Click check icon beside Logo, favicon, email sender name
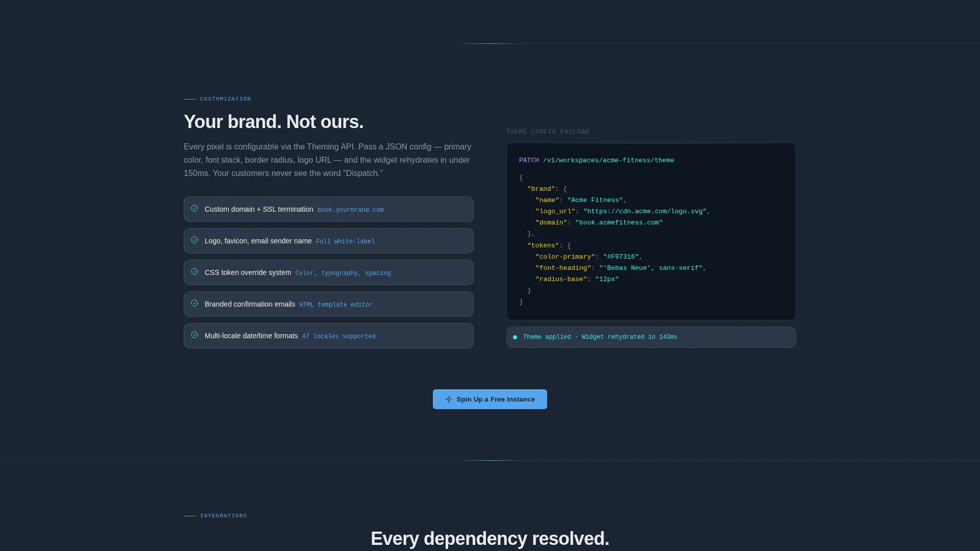 194,240
